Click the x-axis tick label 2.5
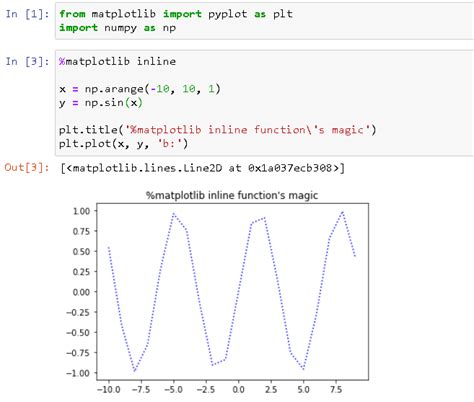Viewport: 474px width, 402px height. [x=271, y=389]
